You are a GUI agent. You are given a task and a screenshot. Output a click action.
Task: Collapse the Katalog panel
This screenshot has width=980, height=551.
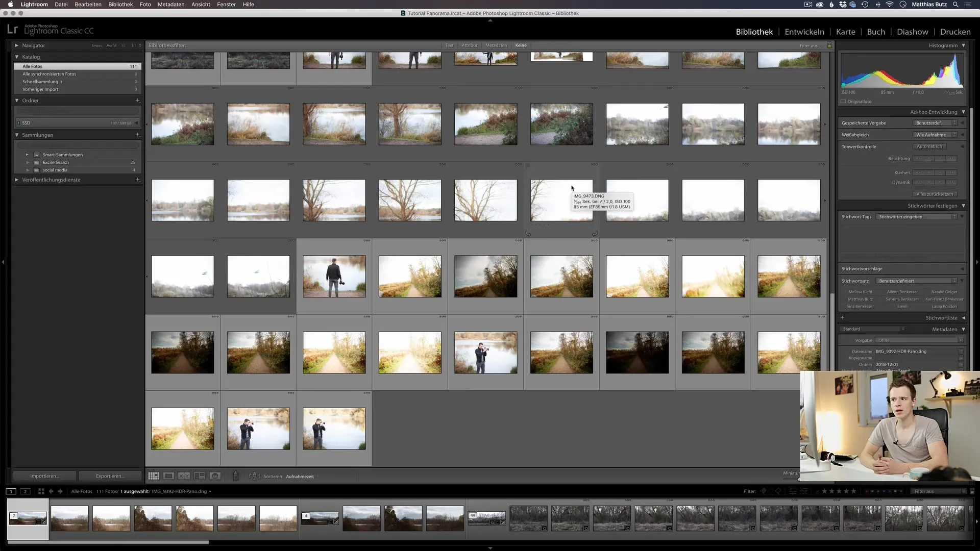coord(17,57)
